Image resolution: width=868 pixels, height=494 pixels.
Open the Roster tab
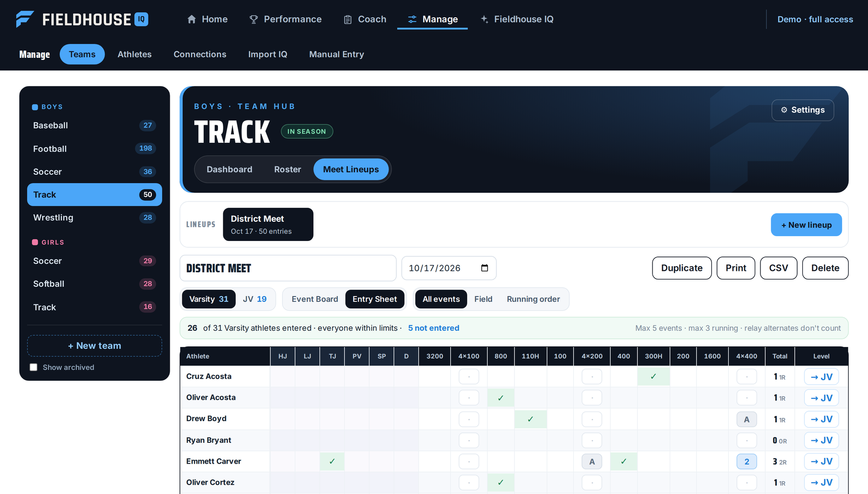pos(287,170)
